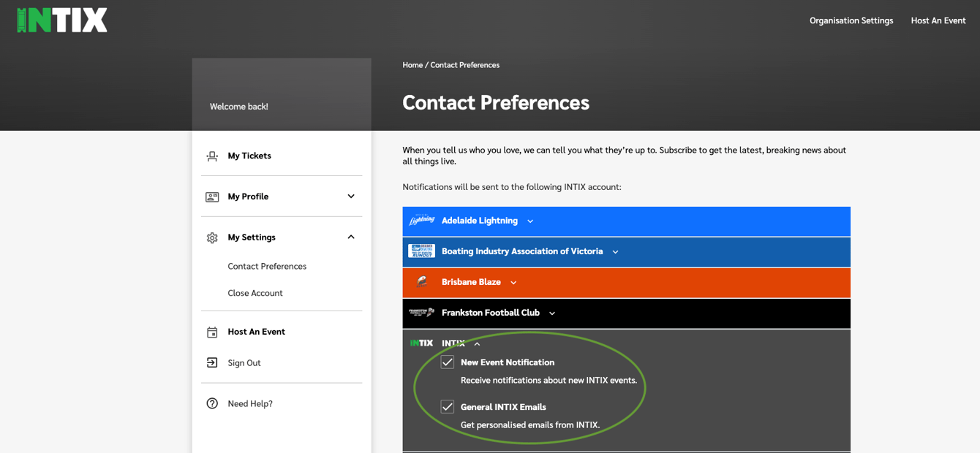Open Host An Event in the sidebar
Image resolution: width=980 pixels, height=453 pixels.
click(x=257, y=332)
